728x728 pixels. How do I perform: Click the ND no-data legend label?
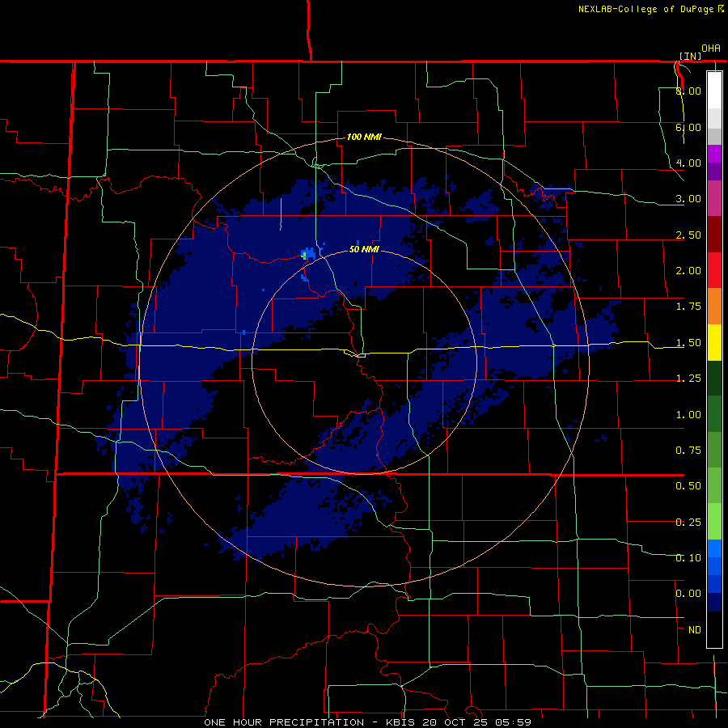[x=695, y=630]
